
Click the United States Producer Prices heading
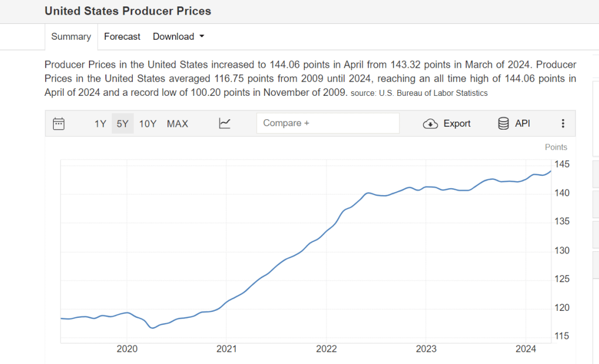[x=128, y=11]
